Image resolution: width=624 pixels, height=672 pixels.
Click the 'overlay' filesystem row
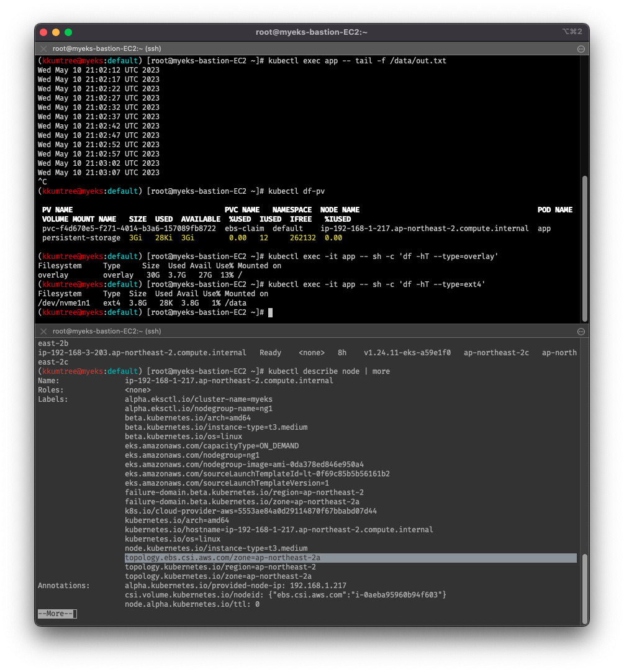(x=140, y=275)
